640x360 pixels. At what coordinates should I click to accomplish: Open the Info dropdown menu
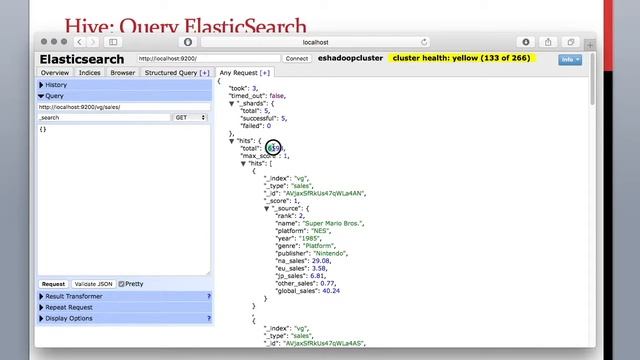tap(570, 60)
